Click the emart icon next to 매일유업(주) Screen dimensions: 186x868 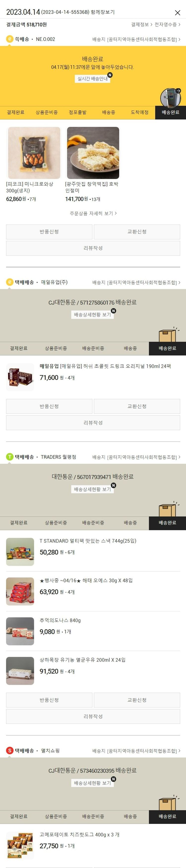pos(10,282)
